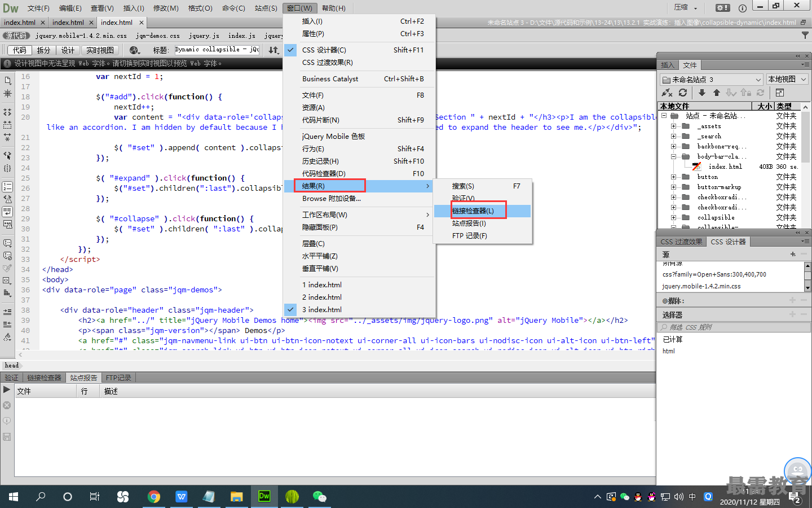Toggle word wrap in code view

pos(7,211)
